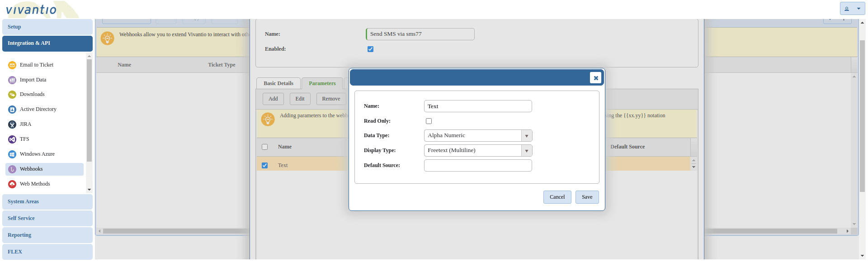The width and height of the screenshot is (868, 263).
Task: Expand the System Areas menu section
Action: [x=47, y=202]
